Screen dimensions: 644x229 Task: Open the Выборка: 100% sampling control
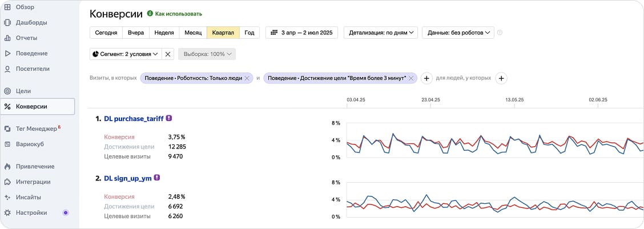(207, 54)
